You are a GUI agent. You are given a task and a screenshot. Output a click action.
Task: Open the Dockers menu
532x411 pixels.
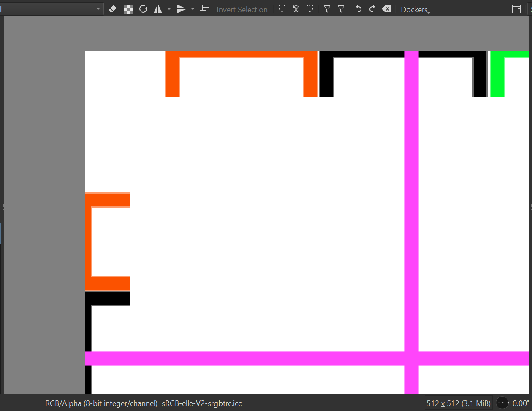415,9
